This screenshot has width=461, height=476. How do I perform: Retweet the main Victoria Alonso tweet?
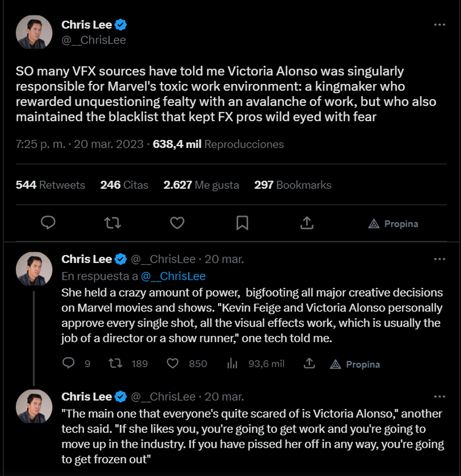coord(113,223)
